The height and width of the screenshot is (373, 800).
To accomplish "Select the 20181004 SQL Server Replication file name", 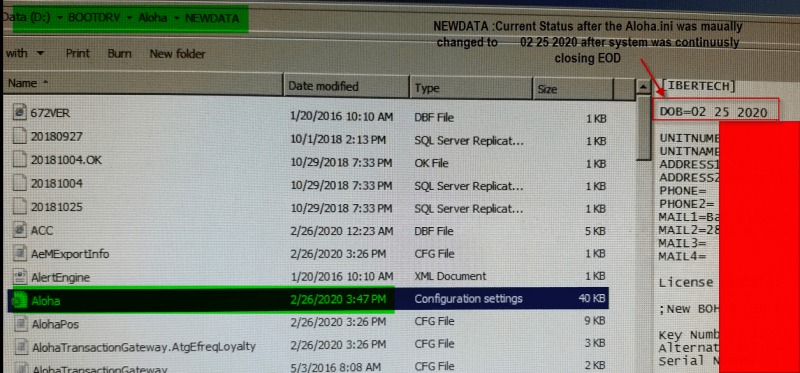I will click(x=57, y=183).
